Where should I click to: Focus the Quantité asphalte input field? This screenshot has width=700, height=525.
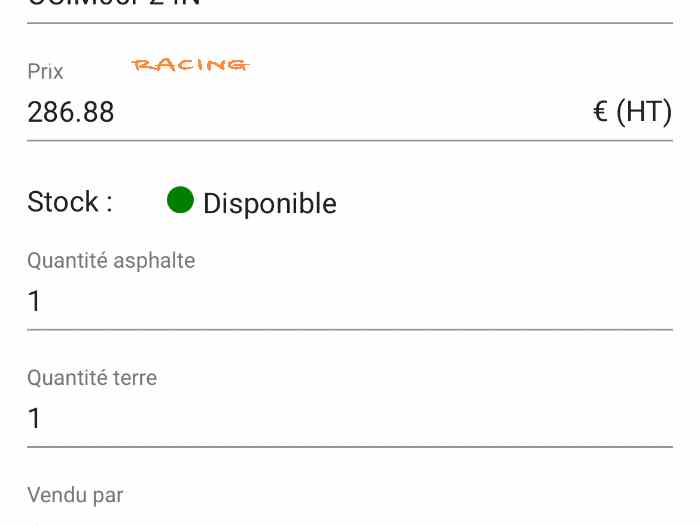click(350, 301)
